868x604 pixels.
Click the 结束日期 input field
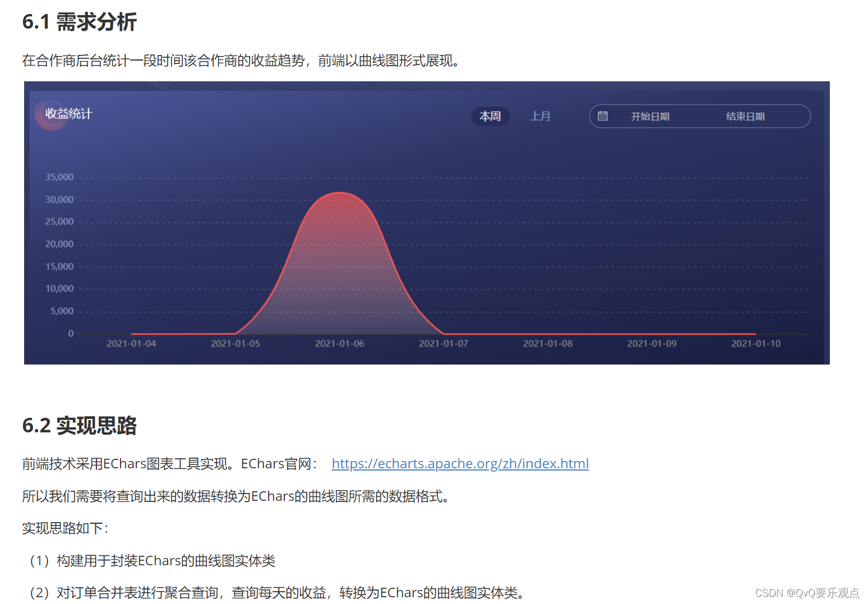(x=745, y=116)
